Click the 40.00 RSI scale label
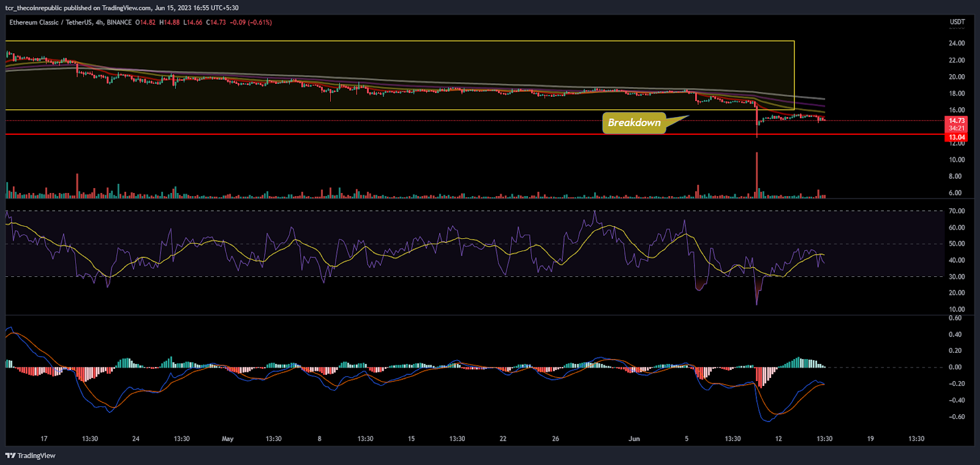Viewport: 980px width, 465px height. coord(957,260)
